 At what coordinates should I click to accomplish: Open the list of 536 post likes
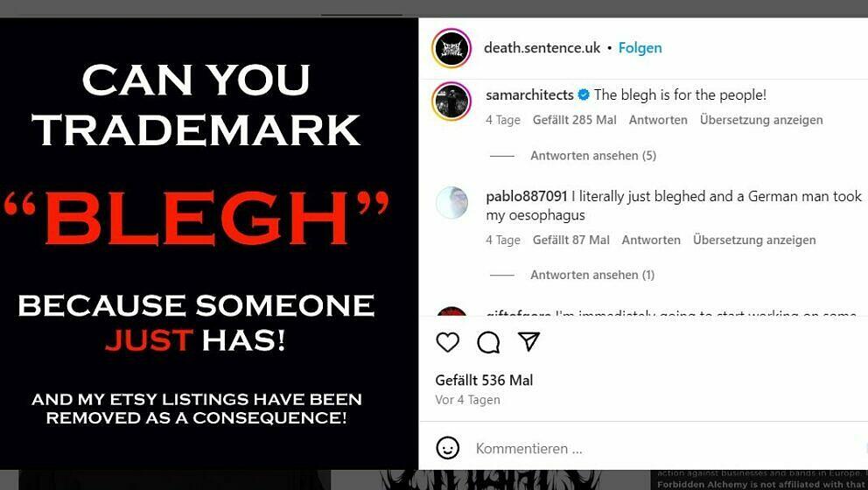click(x=484, y=380)
